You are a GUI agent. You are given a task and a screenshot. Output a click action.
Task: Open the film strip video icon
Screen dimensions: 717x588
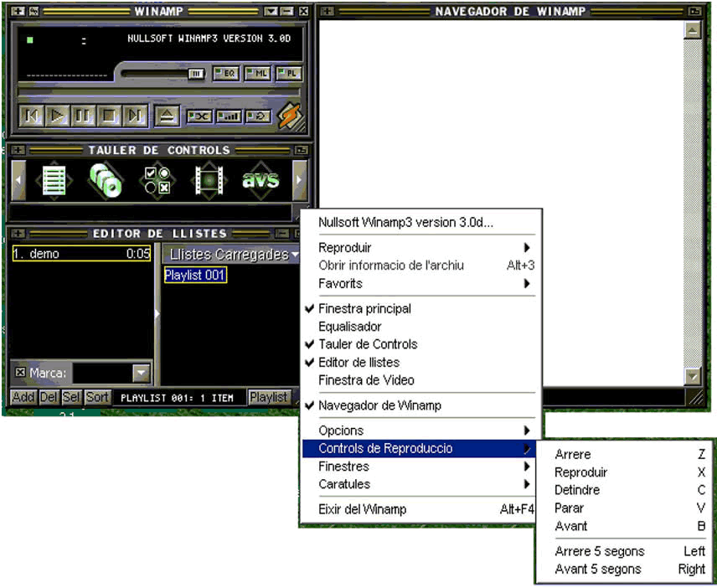coord(209,181)
